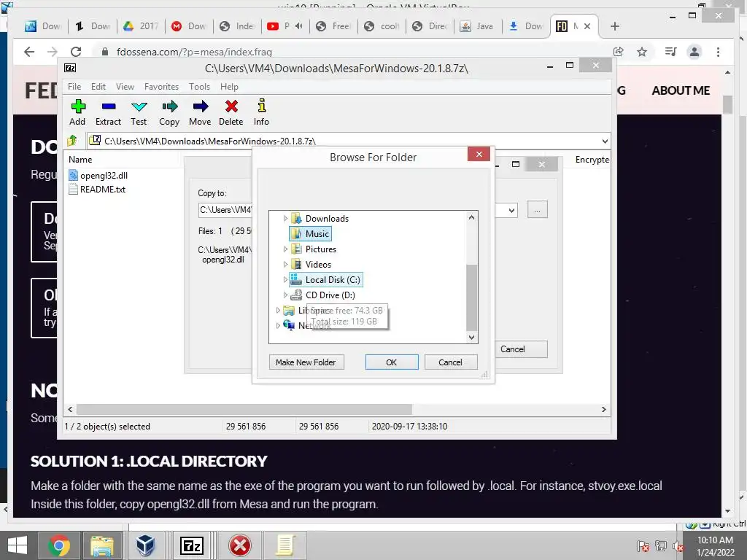Open the Help menu

229,87
